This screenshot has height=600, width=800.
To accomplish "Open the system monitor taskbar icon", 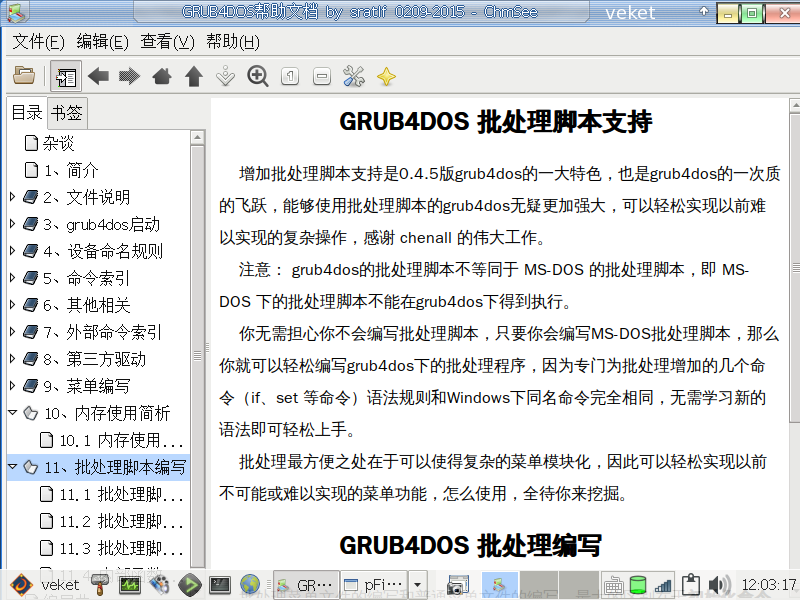I will click(x=130, y=585).
